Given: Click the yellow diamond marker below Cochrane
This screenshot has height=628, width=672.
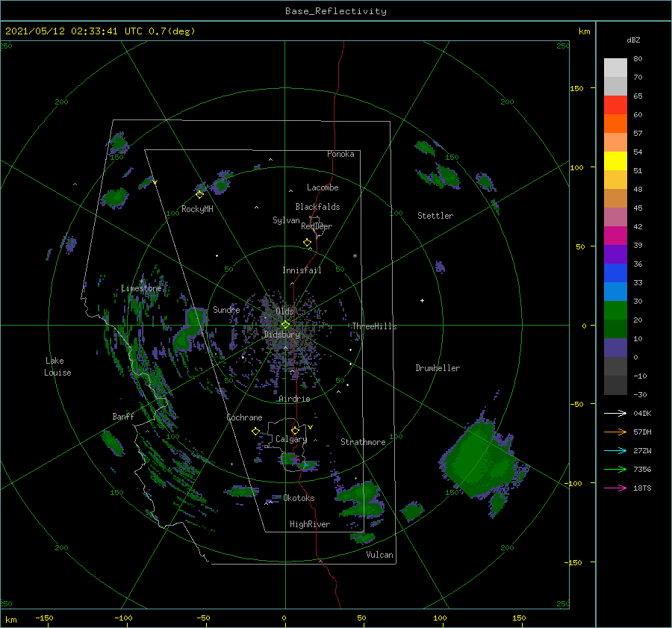Looking at the screenshot, I should (255, 432).
